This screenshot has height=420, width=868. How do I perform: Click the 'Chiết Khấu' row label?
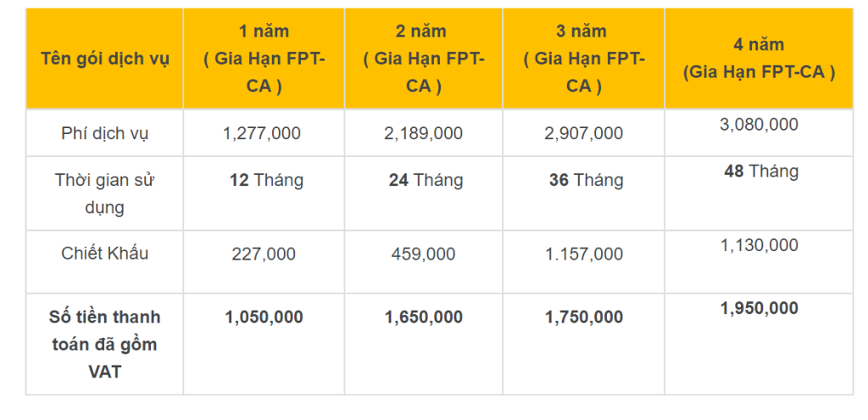click(x=104, y=253)
